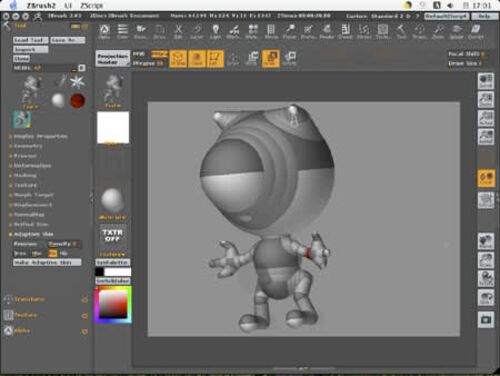Toggle the highlighted orange button on right shelf
500x376 pixels.
(486, 178)
